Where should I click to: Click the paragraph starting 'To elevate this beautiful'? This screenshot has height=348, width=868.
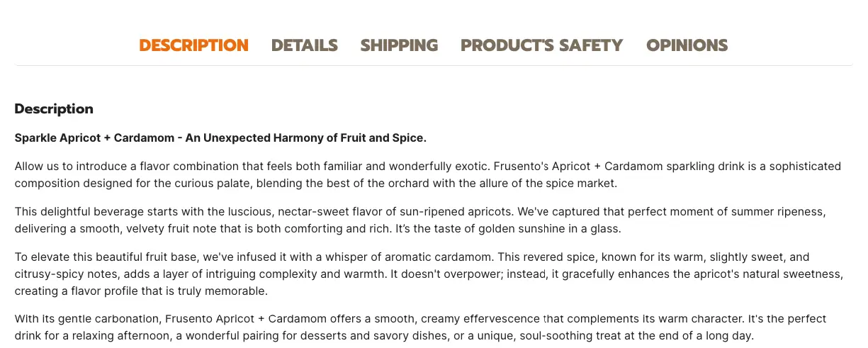point(429,274)
